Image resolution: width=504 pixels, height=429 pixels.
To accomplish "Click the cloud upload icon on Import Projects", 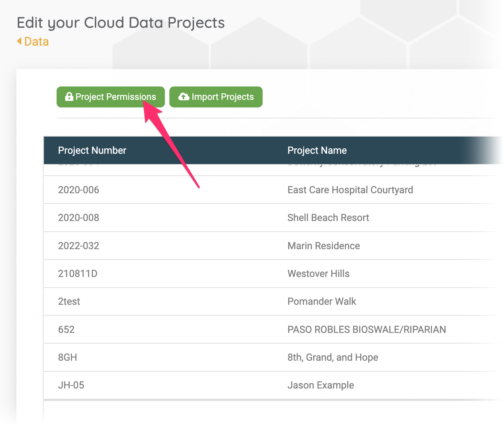I will pyautogui.click(x=184, y=97).
